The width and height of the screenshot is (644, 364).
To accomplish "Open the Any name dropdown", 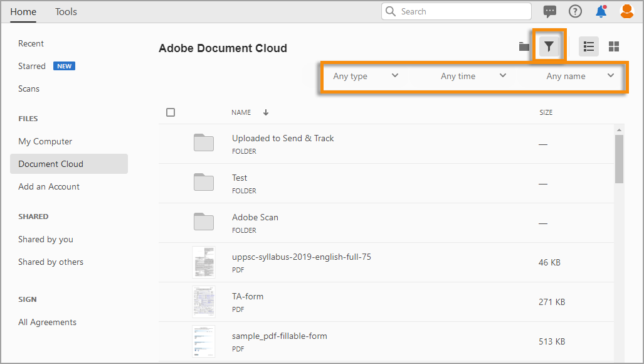I will click(x=581, y=75).
